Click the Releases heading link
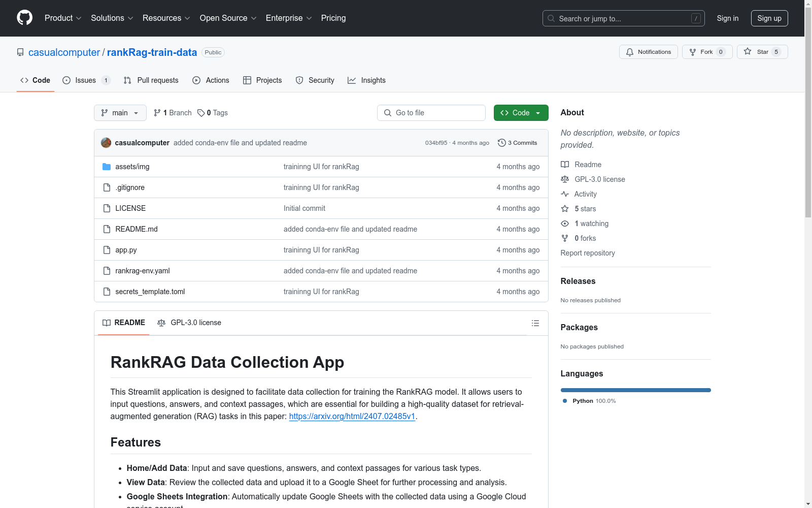The width and height of the screenshot is (812, 508). pos(578,281)
